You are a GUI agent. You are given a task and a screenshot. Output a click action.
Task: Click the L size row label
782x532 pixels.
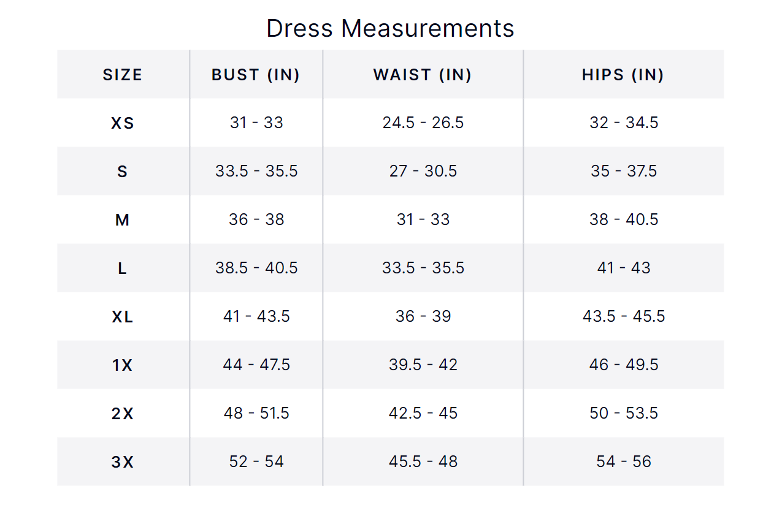(x=123, y=268)
